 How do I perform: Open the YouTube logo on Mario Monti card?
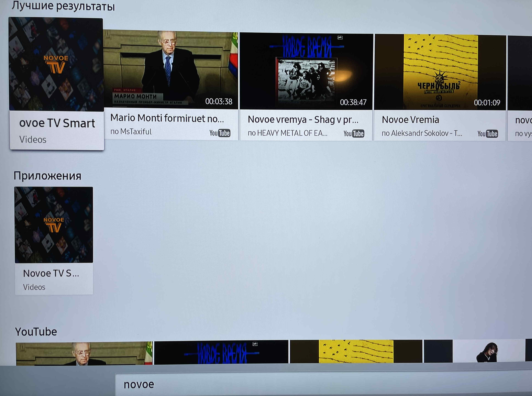click(220, 133)
